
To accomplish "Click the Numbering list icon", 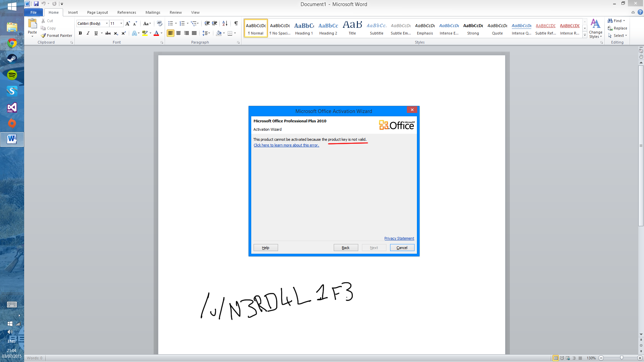I will click(182, 23).
